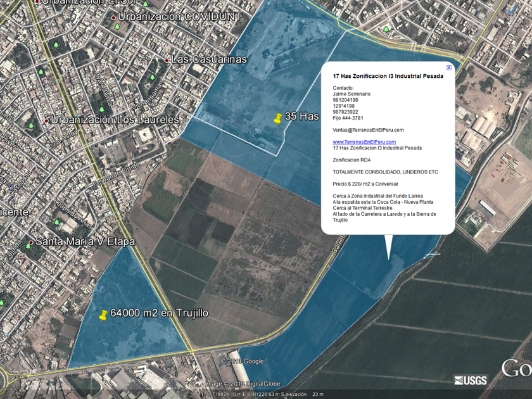Click phone number 987823922
Viewport: 532px width, 399px height.
tap(345, 112)
